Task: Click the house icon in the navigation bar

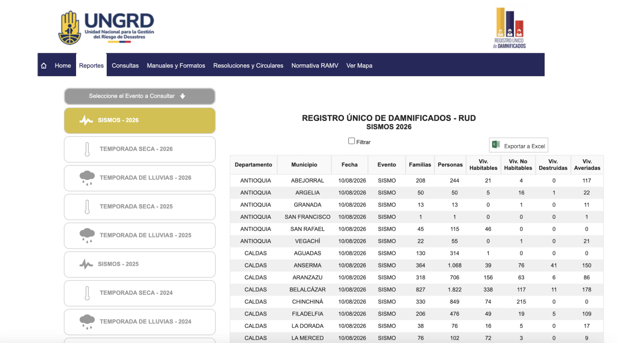Action: [44, 66]
